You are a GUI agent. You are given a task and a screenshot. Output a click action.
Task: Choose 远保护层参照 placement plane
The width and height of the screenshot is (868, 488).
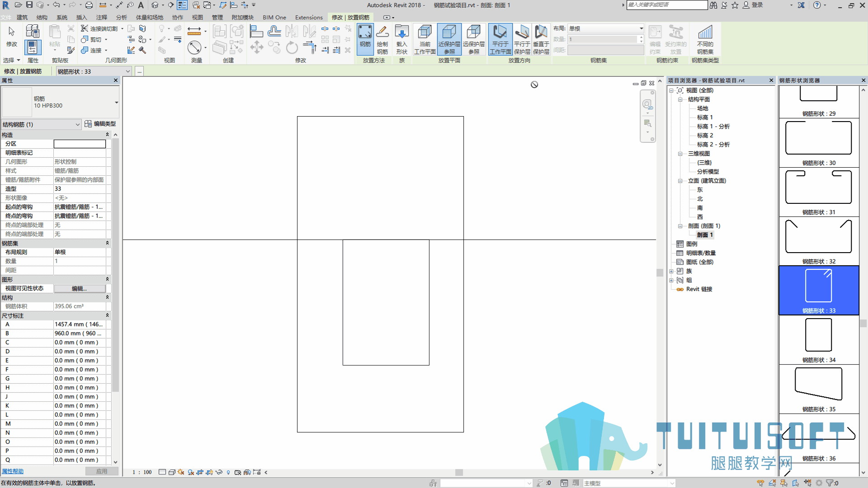(473, 40)
